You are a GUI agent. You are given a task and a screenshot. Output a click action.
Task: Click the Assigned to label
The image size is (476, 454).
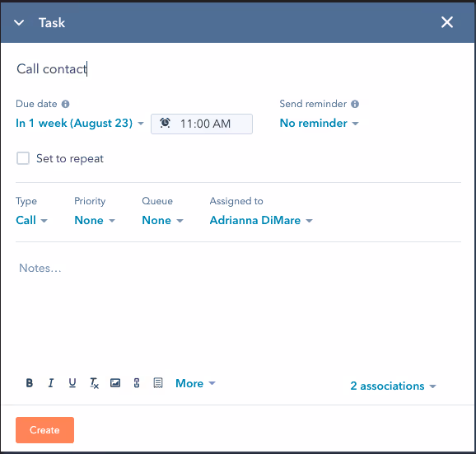236,201
